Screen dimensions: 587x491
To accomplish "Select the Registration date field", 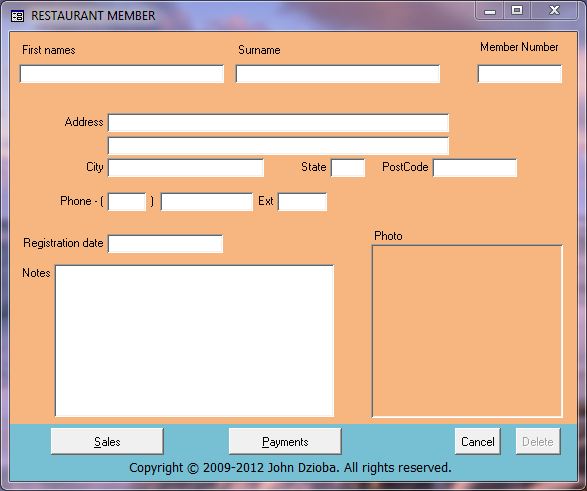I will click(165, 244).
